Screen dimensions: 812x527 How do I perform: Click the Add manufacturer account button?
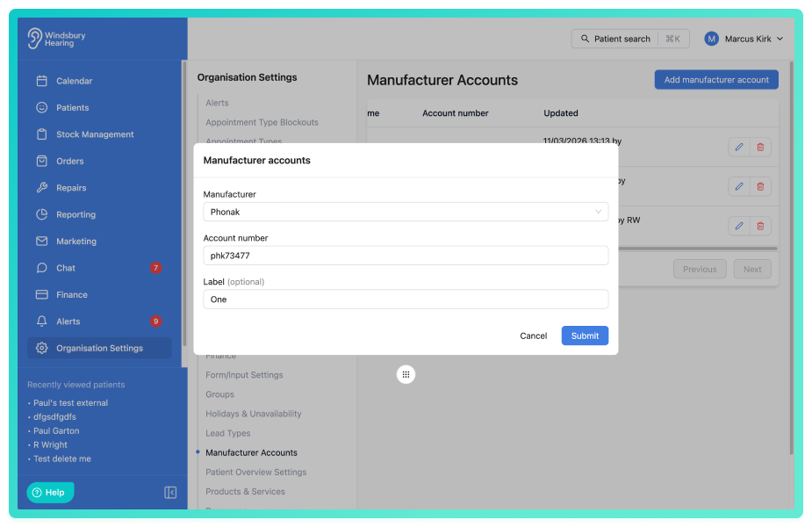716,80
